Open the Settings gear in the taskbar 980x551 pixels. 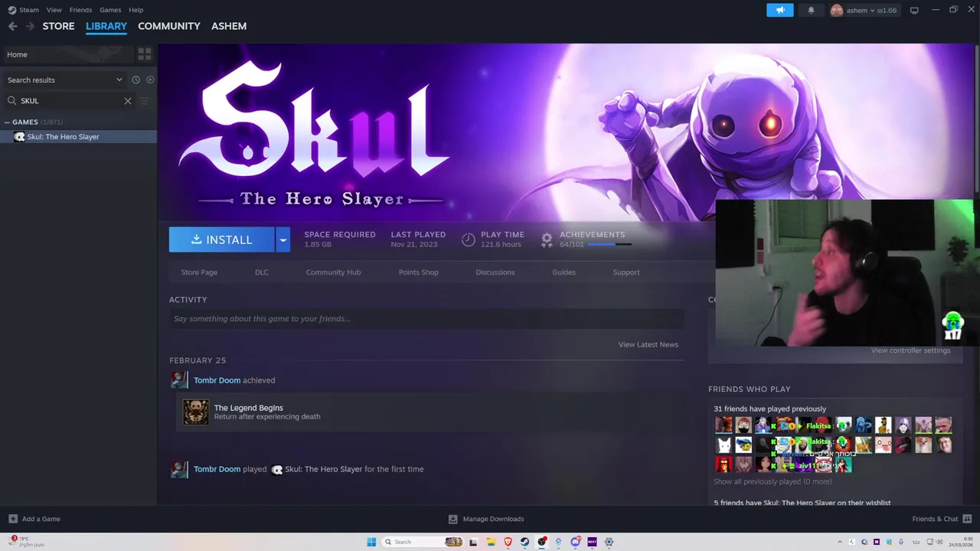point(609,542)
